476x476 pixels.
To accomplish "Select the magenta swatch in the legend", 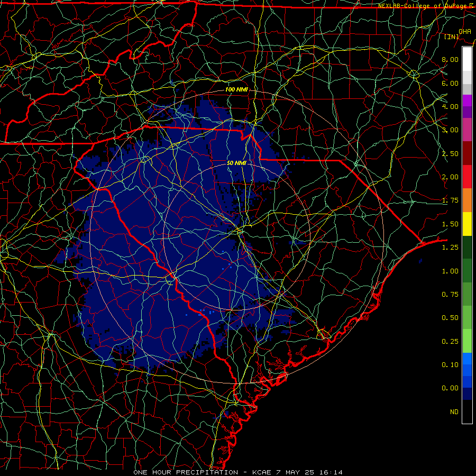I will [x=467, y=100].
